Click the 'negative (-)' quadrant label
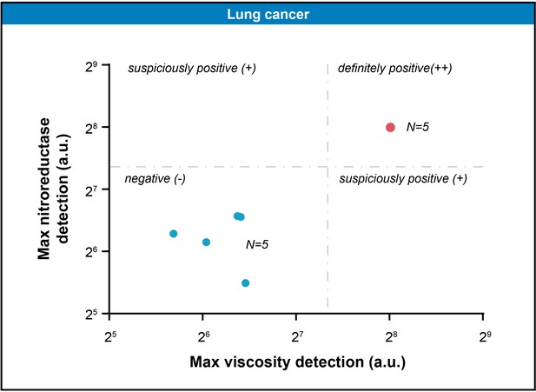 [155, 179]
